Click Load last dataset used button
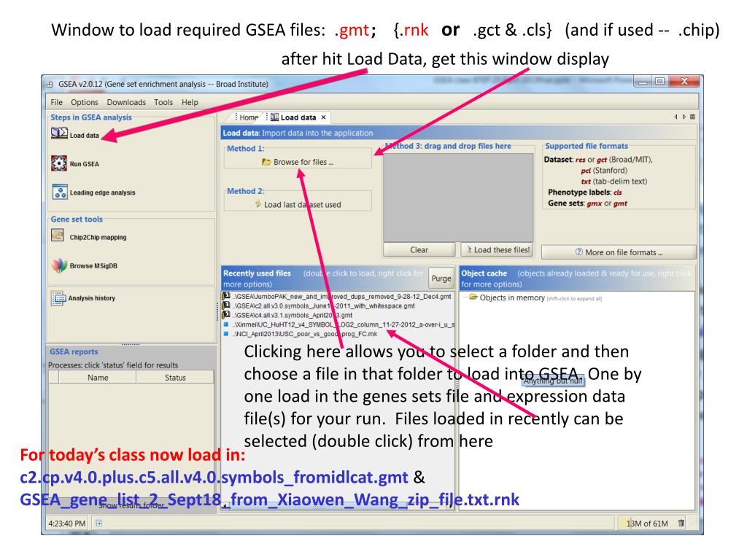The width and height of the screenshot is (747, 560). click(298, 204)
